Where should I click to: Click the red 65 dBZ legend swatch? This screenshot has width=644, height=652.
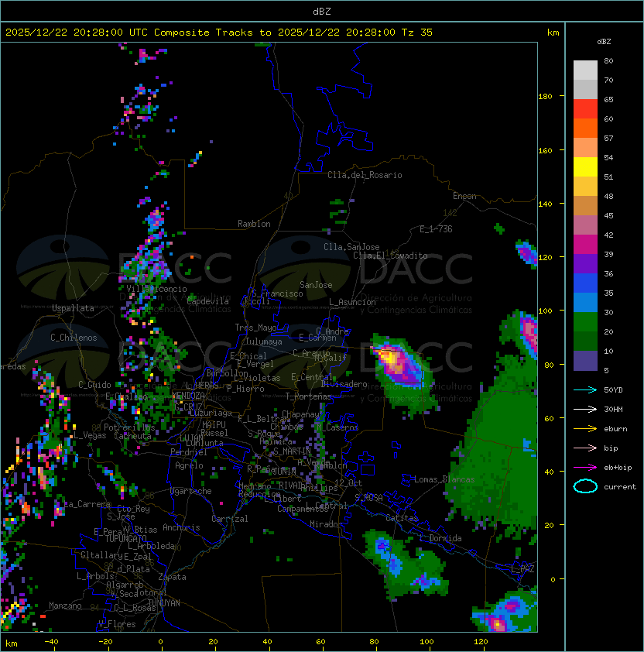pos(585,109)
